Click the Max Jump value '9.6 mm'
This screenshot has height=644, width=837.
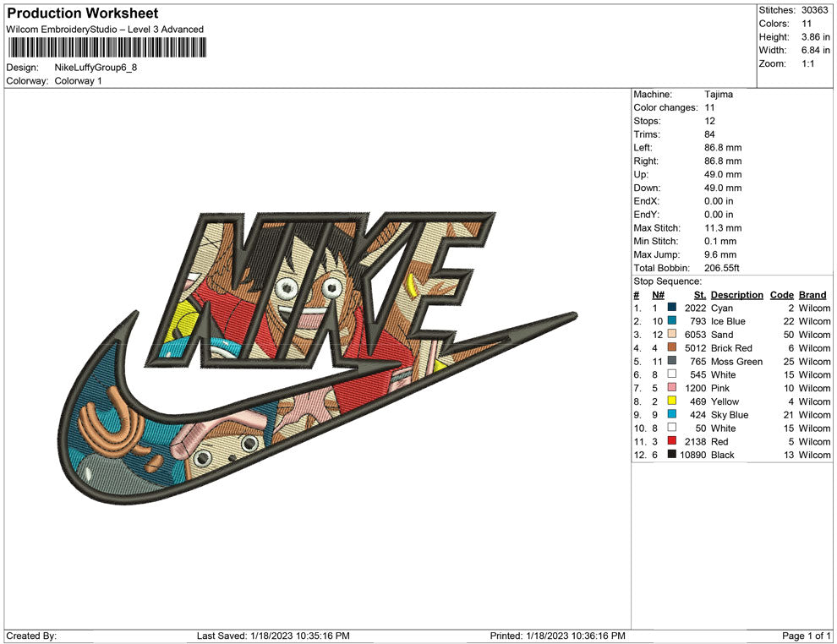click(720, 254)
